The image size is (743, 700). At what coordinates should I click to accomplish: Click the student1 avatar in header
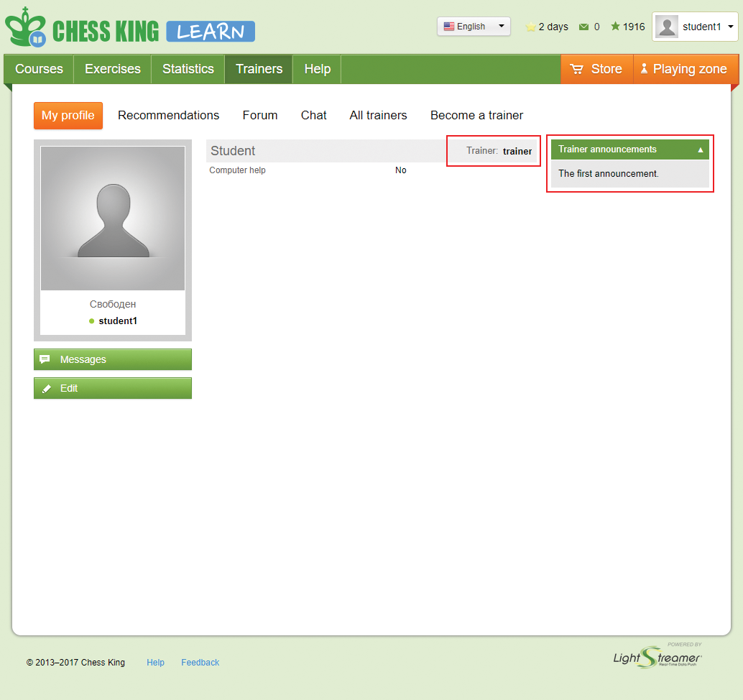(667, 27)
